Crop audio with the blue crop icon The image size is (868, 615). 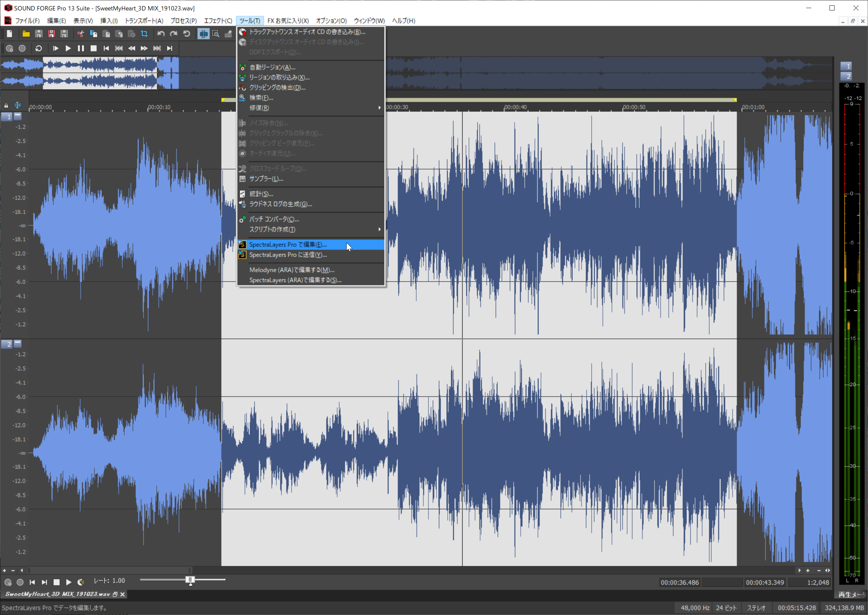coord(144,34)
